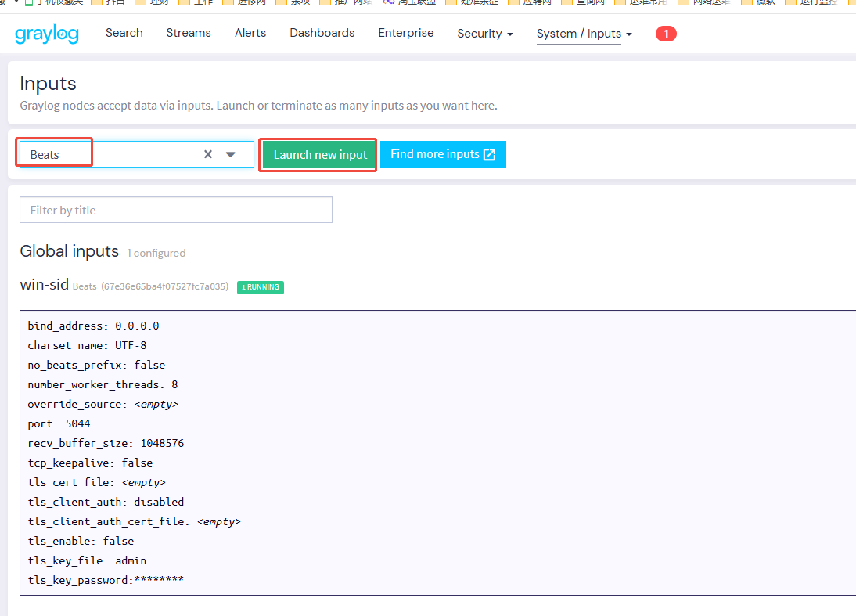Click the Beats input type selector field
The image size is (856, 616).
pyautogui.click(x=137, y=154)
